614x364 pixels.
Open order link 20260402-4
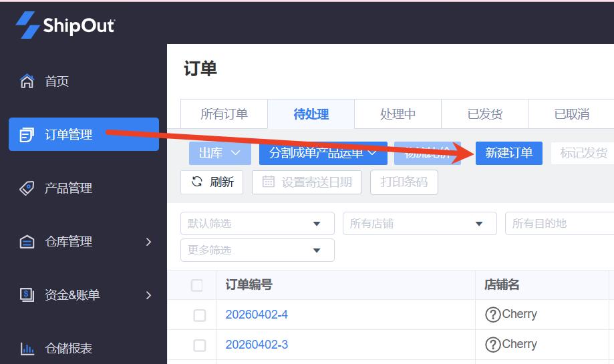click(257, 315)
